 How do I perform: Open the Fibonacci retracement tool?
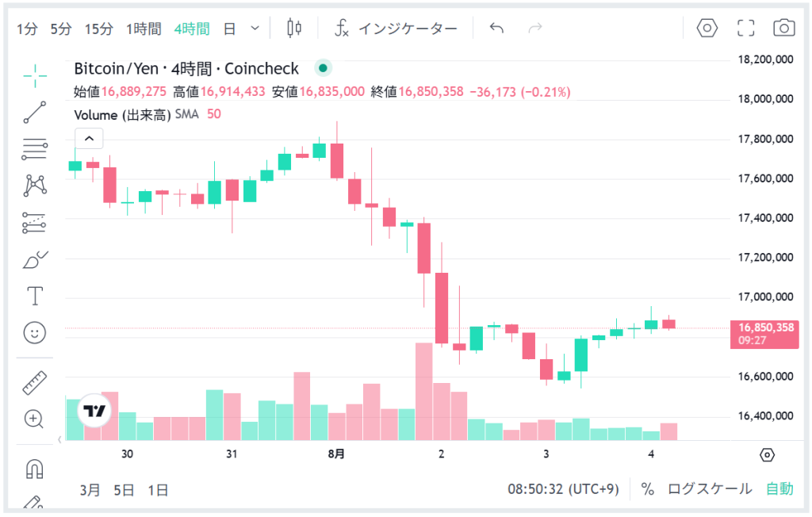pos(35,148)
